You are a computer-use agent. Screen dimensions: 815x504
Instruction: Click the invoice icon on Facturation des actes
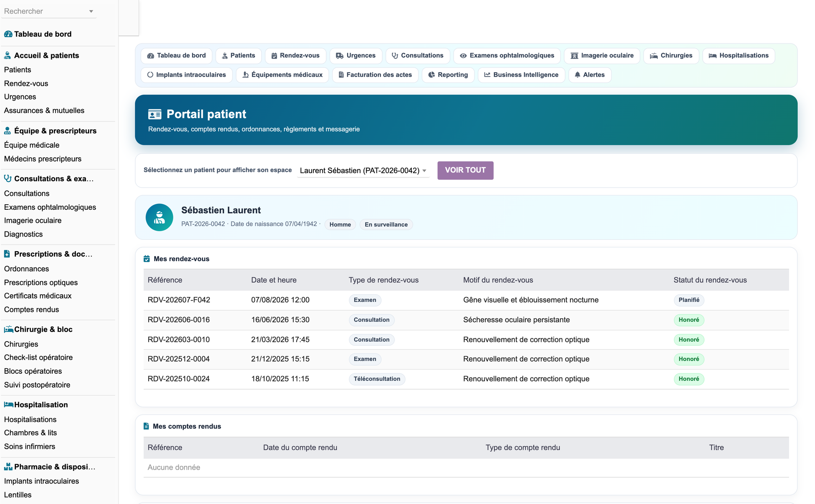coord(341,75)
